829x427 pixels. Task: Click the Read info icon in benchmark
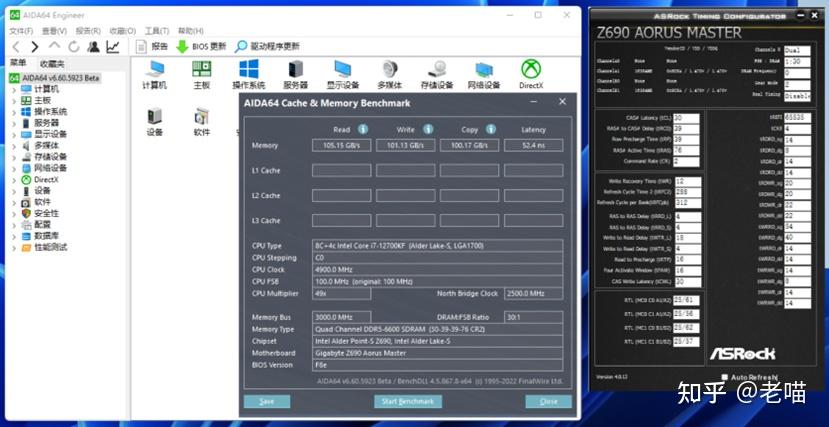click(363, 129)
